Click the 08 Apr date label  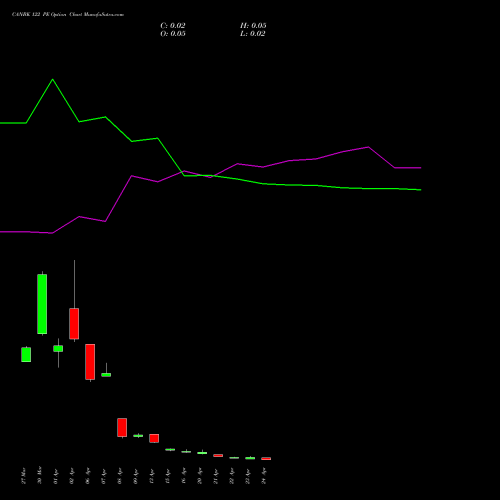120,476
